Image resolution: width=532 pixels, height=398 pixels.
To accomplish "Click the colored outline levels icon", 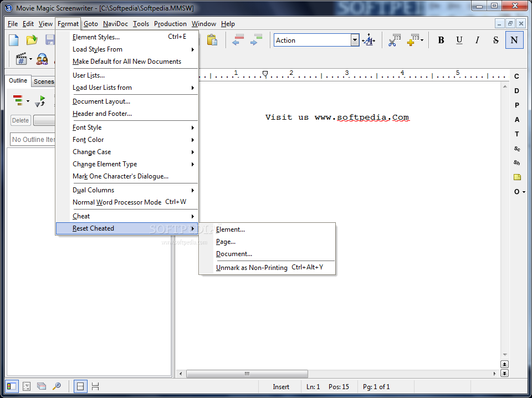I will pos(18,101).
